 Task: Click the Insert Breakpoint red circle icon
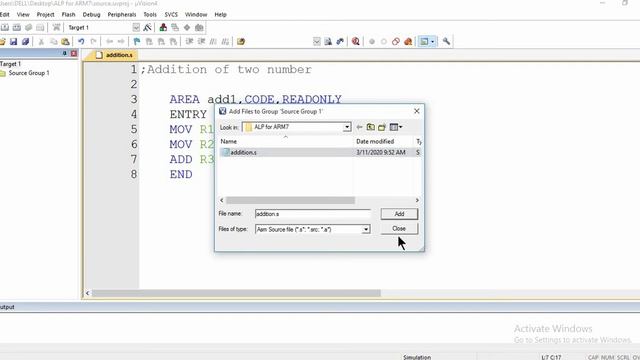point(372,41)
